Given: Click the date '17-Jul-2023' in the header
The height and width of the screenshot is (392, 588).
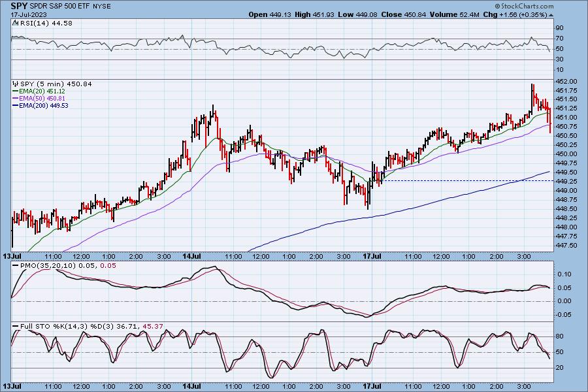Looking at the screenshot, I should 29,14.
